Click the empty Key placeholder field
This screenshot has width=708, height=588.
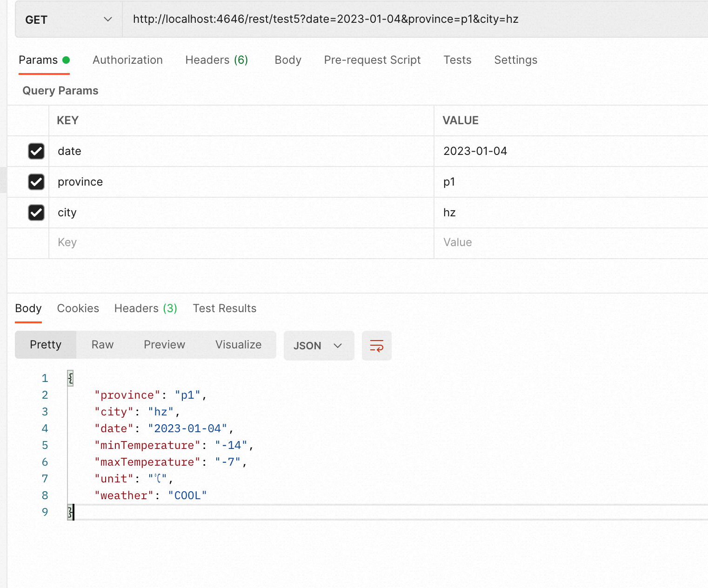pyautogui.click(x=241, y=242)
